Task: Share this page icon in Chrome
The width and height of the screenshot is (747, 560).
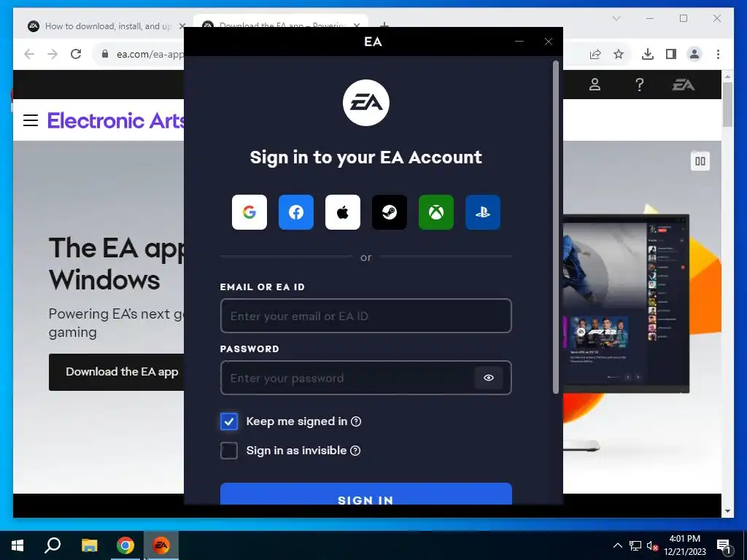Action: point(595,54)
